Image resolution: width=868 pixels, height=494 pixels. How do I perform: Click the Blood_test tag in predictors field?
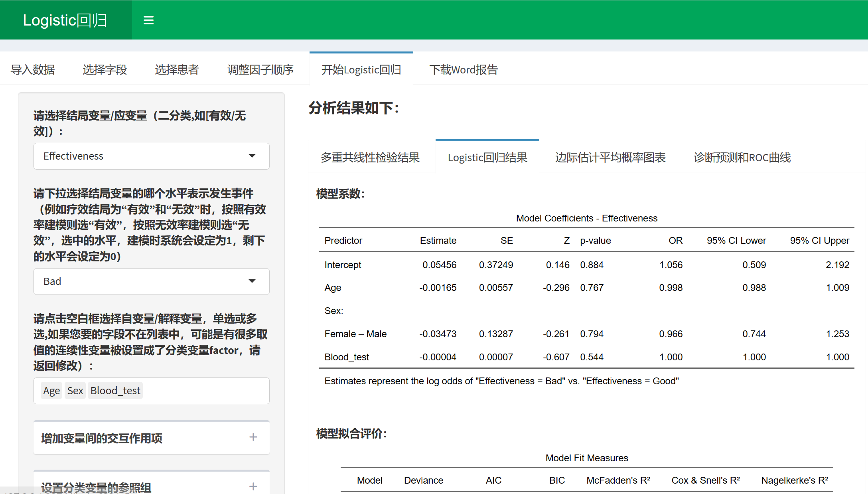click(x=115, y=391)
